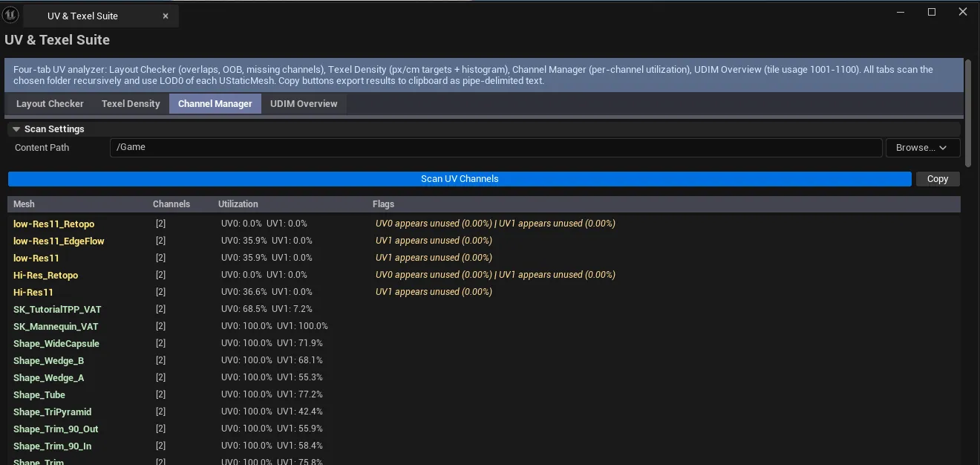
Task: Select the Shape_Wedge_B mesh row
Action: [484, 360]
